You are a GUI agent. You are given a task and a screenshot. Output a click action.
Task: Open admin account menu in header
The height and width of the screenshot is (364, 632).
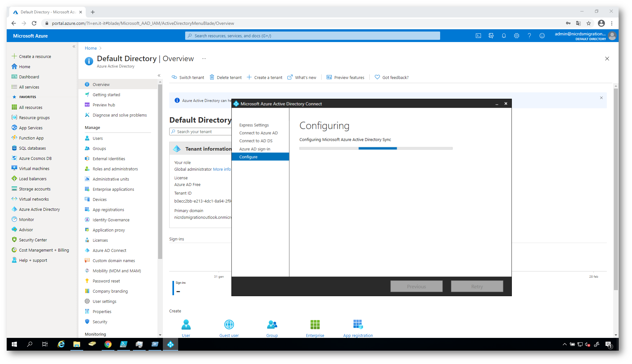585,36
